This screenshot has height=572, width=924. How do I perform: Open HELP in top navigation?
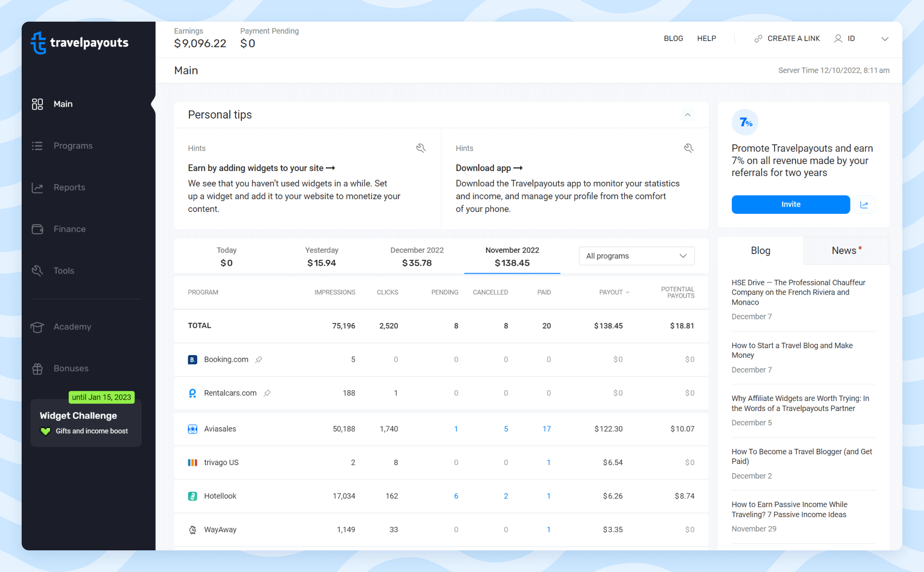click(x=707, y=39)
